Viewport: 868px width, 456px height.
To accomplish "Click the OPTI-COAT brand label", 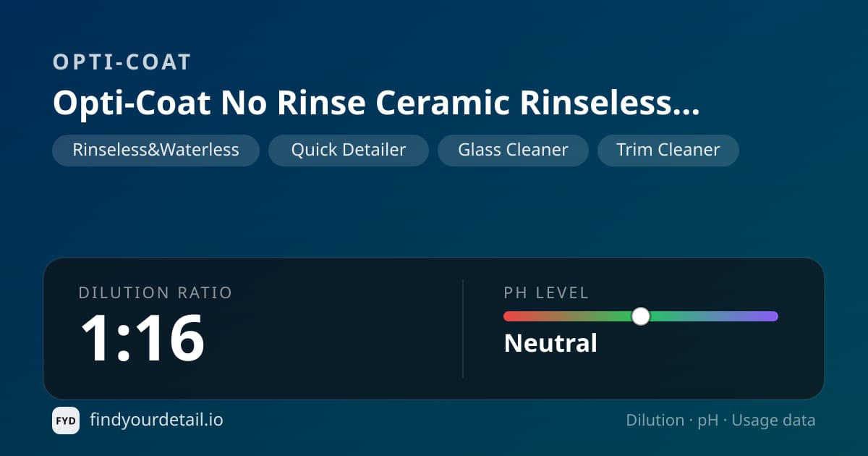I will pyautogui.click(x=122, y=62).
